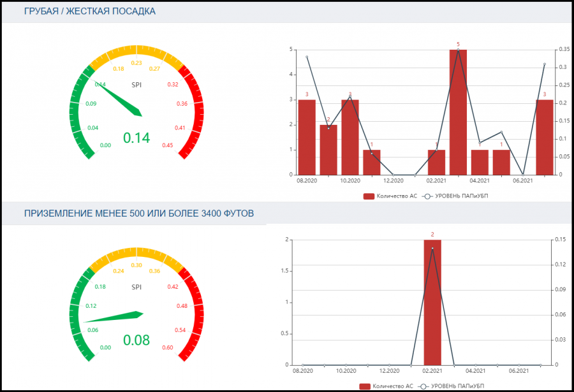The width and height of the screenshot is (574, 392).
Task: Click the 02.2021 bar in the bottom chart
Action: [432, 303]
